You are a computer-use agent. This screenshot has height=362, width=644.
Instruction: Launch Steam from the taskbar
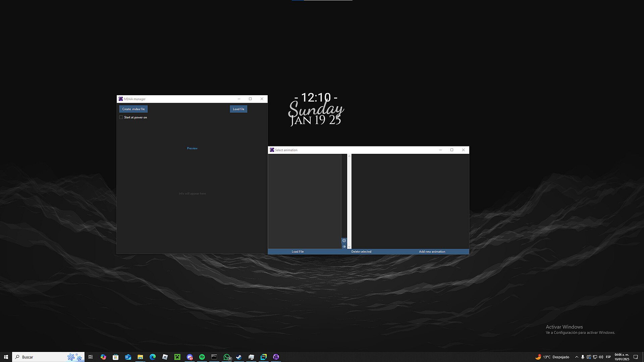(x=239, y=357)
